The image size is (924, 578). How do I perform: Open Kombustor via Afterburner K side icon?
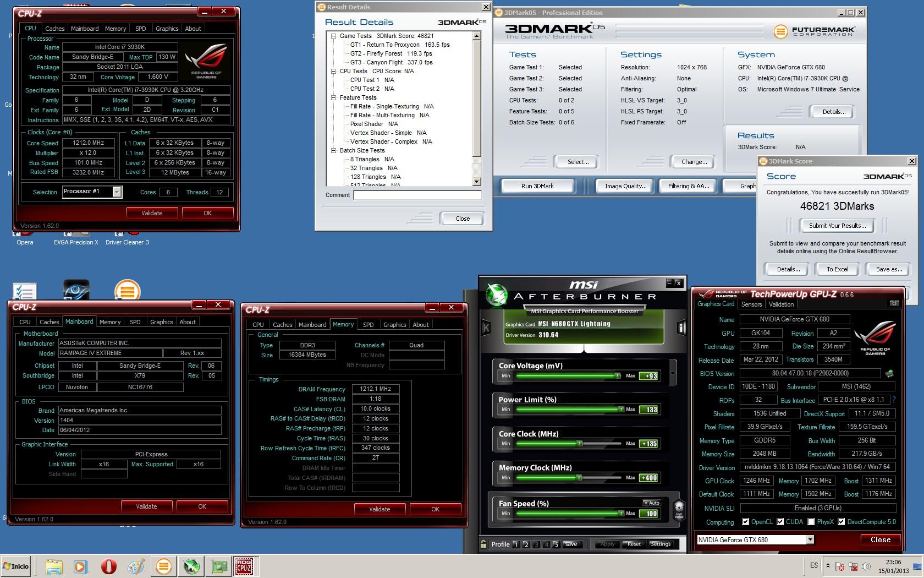[486, 328]
